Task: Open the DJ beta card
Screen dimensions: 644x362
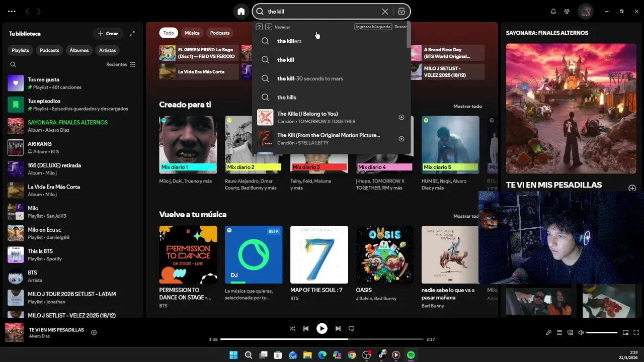Action: tap(254, 264)
